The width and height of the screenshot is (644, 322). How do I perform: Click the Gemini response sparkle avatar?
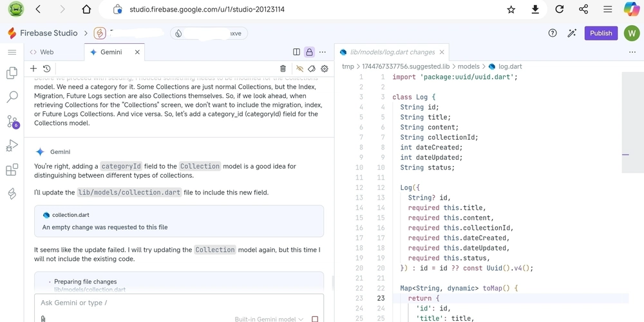tap(40, 152)
